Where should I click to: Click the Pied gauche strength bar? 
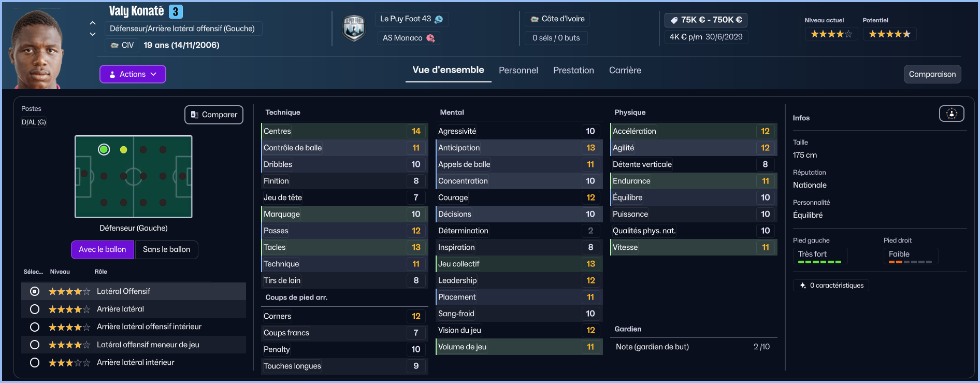coord(819,262)
